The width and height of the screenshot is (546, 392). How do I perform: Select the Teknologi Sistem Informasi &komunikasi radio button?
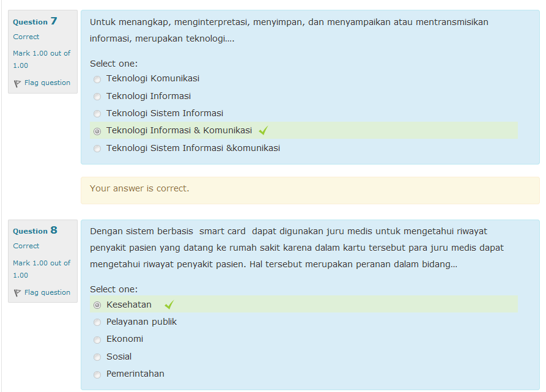pyautogui.click(x=97, y=149)
